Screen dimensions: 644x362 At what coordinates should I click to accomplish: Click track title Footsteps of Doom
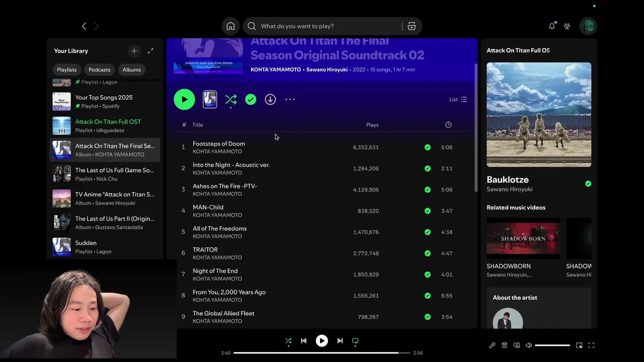[219, 144]
